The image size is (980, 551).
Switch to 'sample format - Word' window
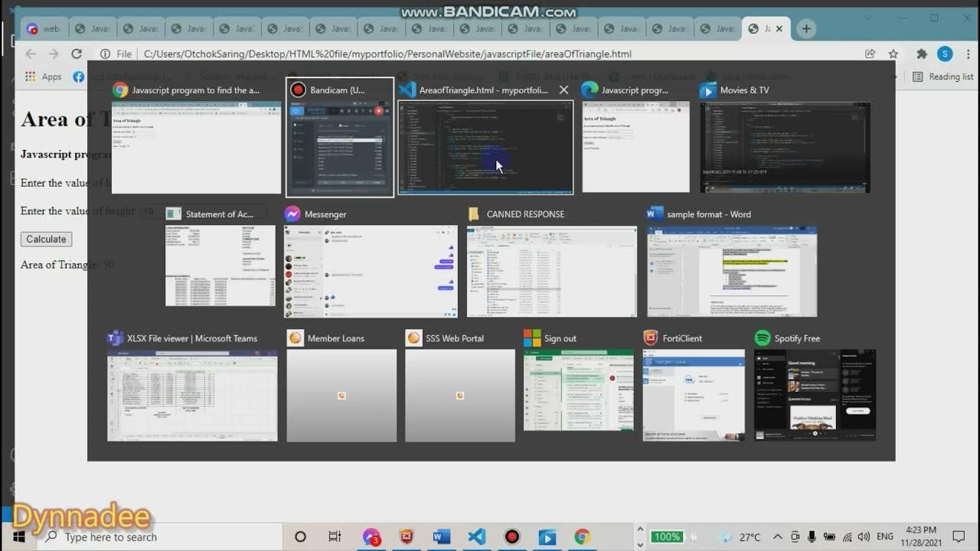point(732,260)
